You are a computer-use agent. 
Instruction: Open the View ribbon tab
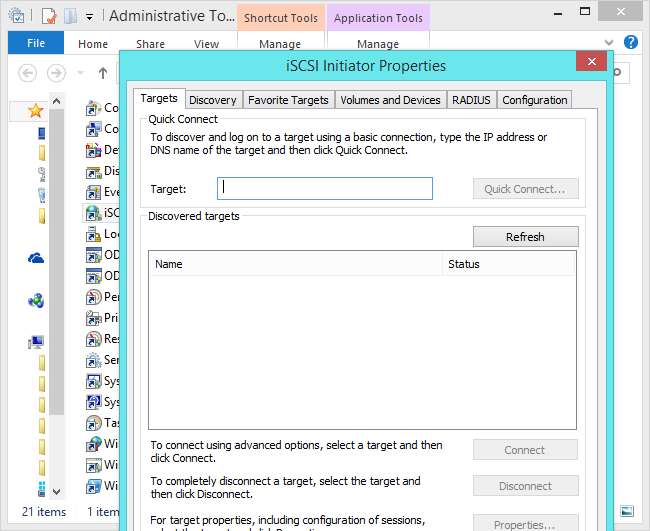(206, 44)
